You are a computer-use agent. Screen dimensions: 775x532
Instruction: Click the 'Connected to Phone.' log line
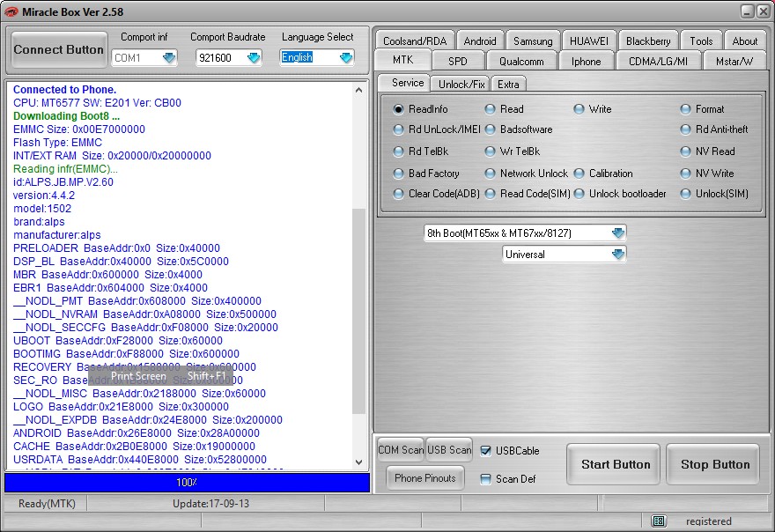click(65, 90)
